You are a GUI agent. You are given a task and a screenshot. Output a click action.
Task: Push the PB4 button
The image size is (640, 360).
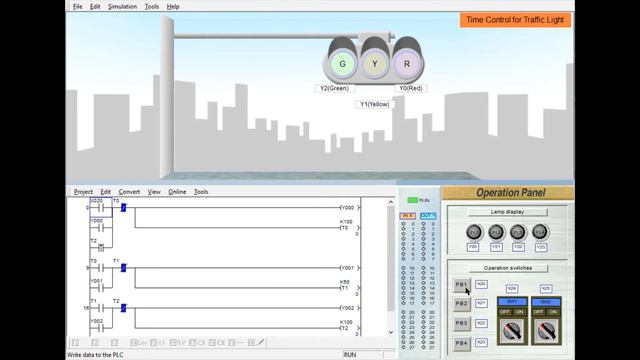pos(461,343)
